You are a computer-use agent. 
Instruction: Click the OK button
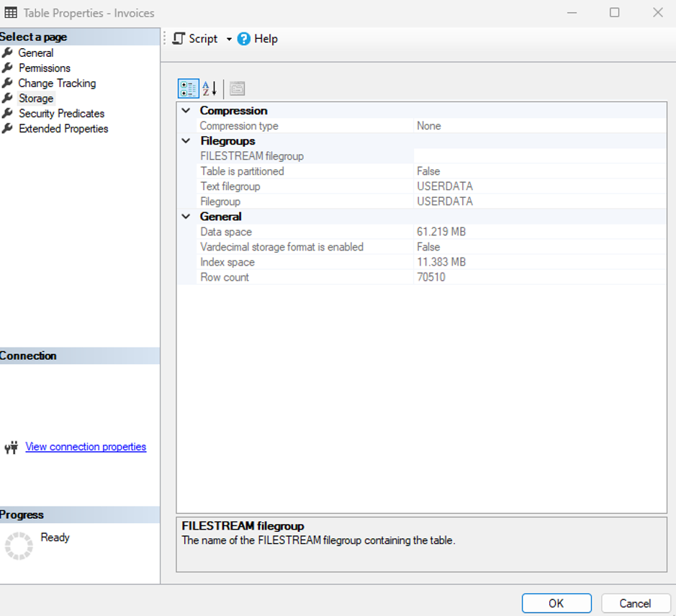556,603
